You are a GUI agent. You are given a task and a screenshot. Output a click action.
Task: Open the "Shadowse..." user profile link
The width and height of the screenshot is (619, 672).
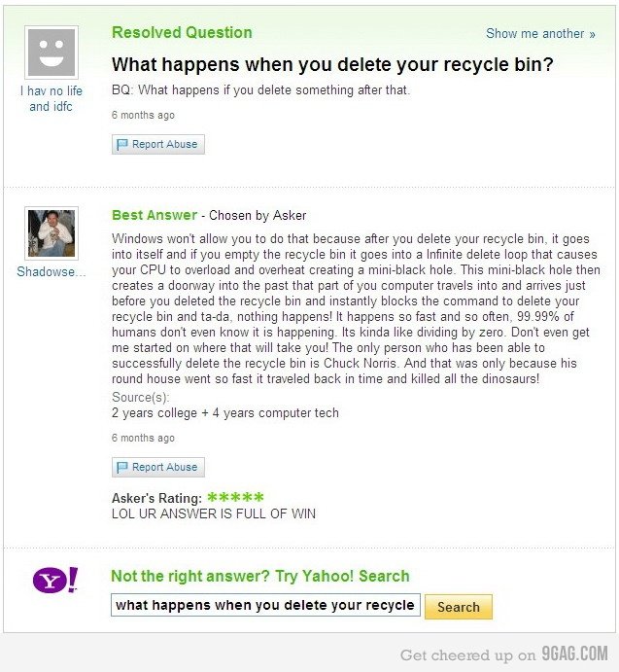coord(52,272)
